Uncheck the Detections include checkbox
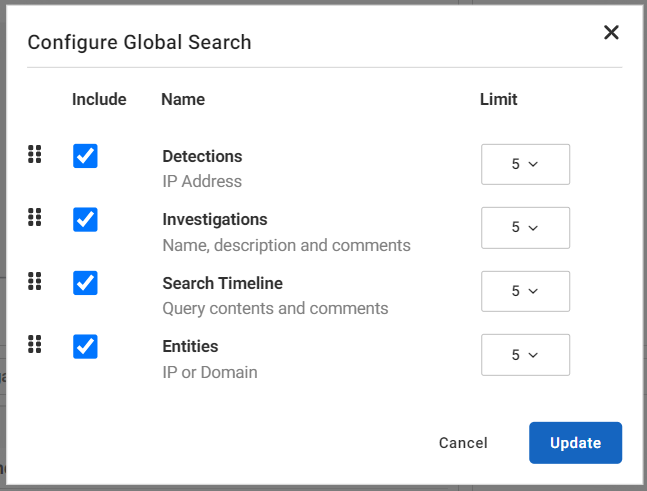 [86, 156]
